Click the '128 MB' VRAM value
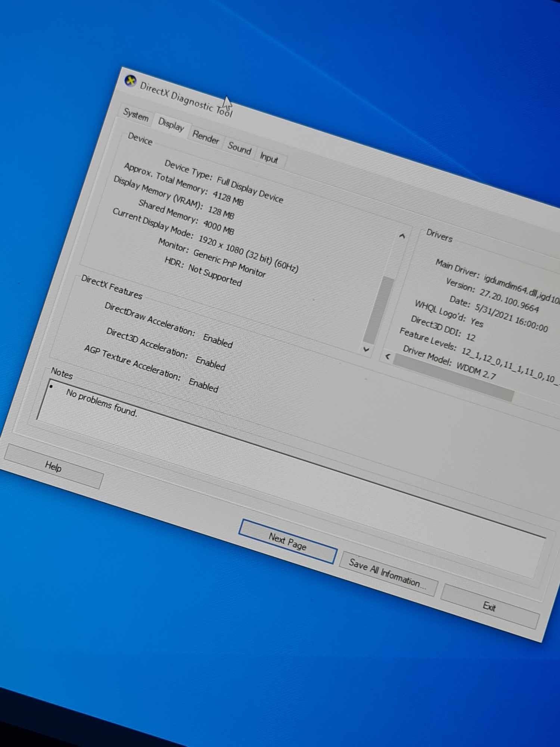The image size is (560, 747). [x=221, y=213]
